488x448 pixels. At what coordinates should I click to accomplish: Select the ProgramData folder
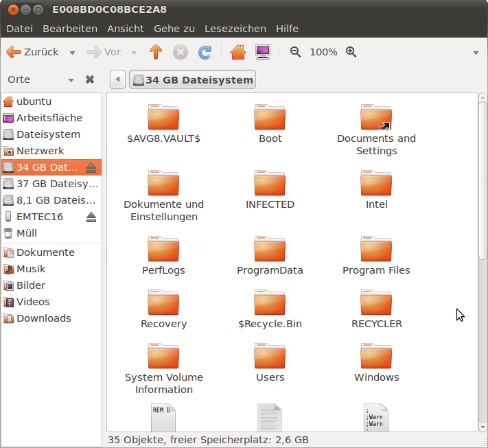(x=270, y=256)
